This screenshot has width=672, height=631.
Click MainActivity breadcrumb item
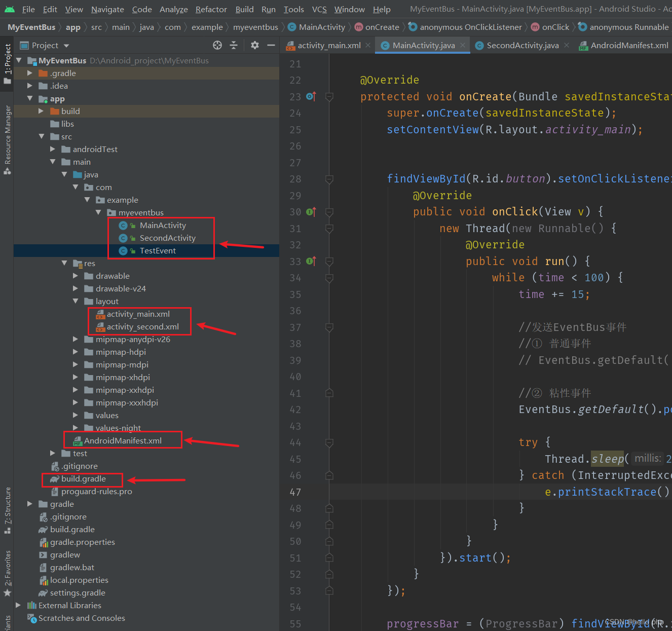(x=317, y=27)
